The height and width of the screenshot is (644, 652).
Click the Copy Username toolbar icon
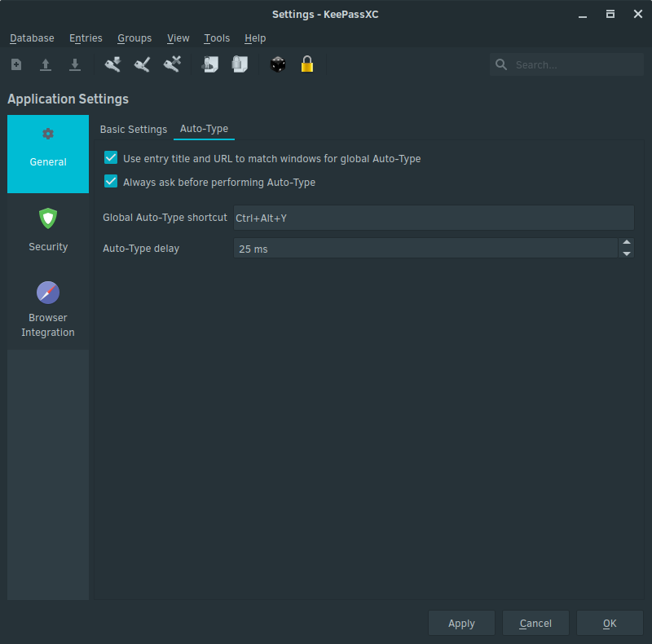click(x=210, y=64)
